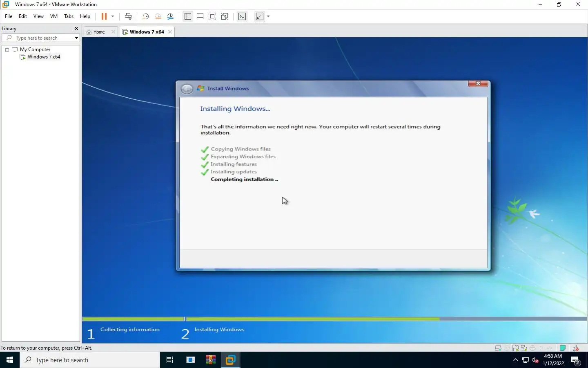The image size is (588, 368).
Task: Click the hard disk device status icon
Action: [498, 348]
